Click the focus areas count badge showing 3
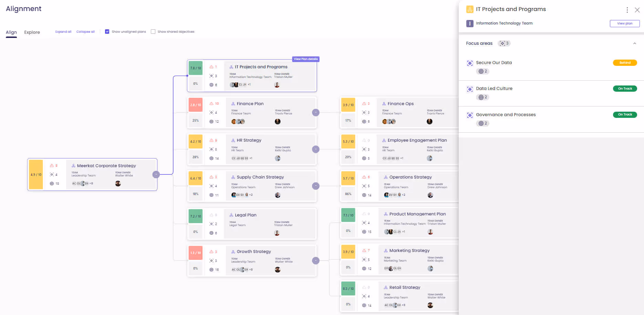This screenshot has height=315, width=644. [504, 43]
